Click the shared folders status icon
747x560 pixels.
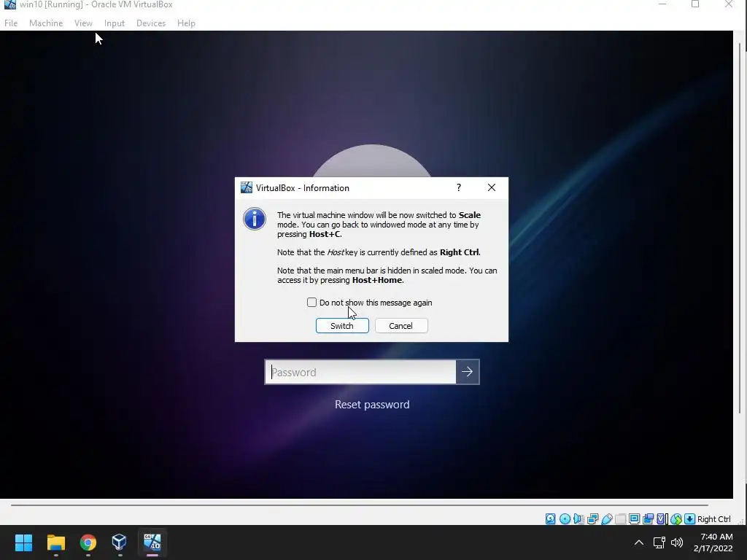coord(620,519)
